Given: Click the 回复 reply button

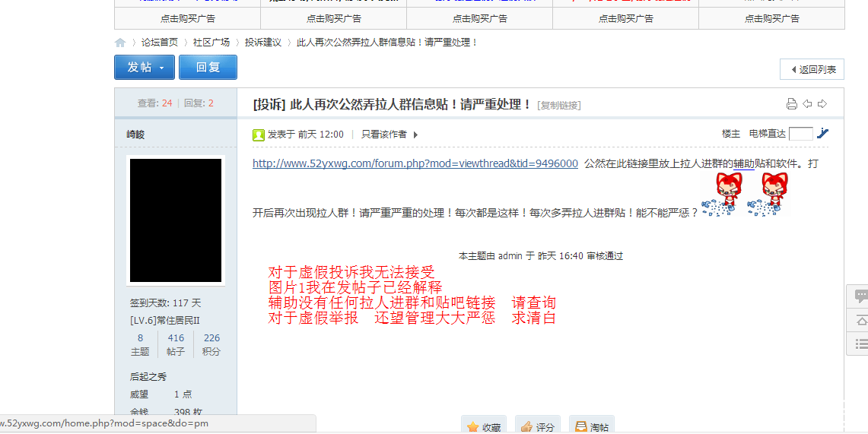Looking at the screenshot, I should 208,68.
